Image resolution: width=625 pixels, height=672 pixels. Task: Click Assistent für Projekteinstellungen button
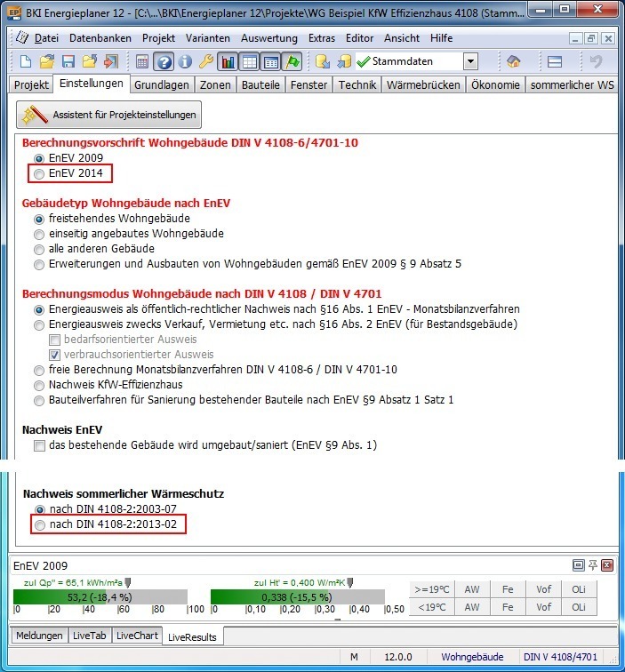(108, 115)
